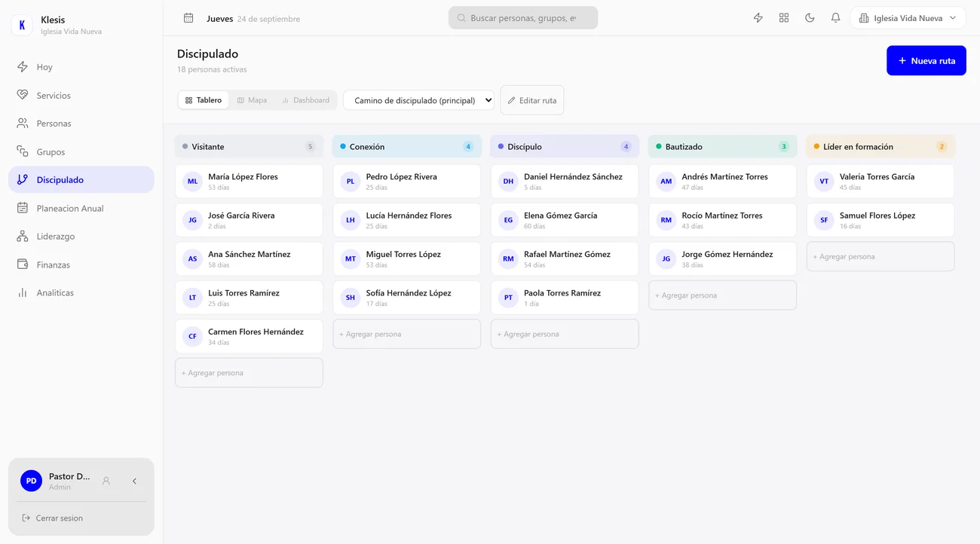Click María López Flores ML avatar
The image size is (980, 544).
point(193,182)
